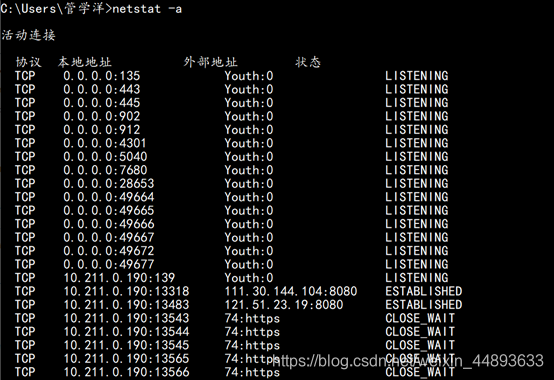This screenshot has height=380, width=554.
Task: Click the '协议' column header
Action: tap(29, 62)
